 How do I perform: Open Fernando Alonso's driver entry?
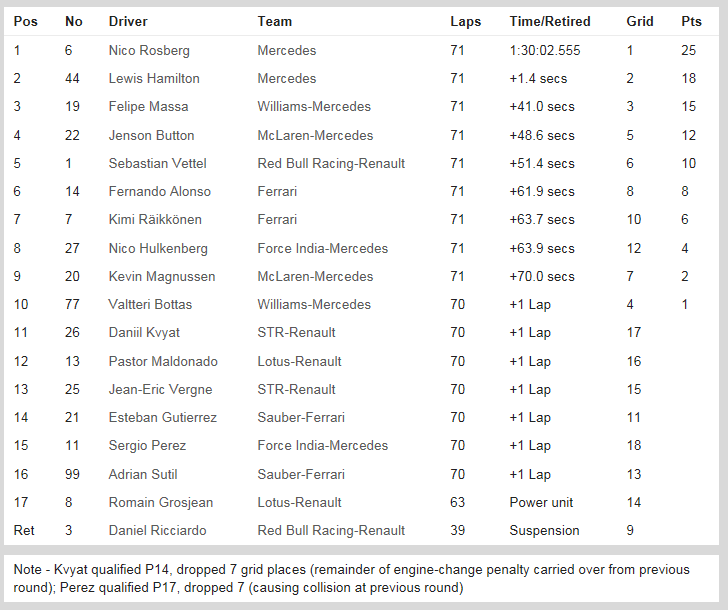(x=160, y=191)
